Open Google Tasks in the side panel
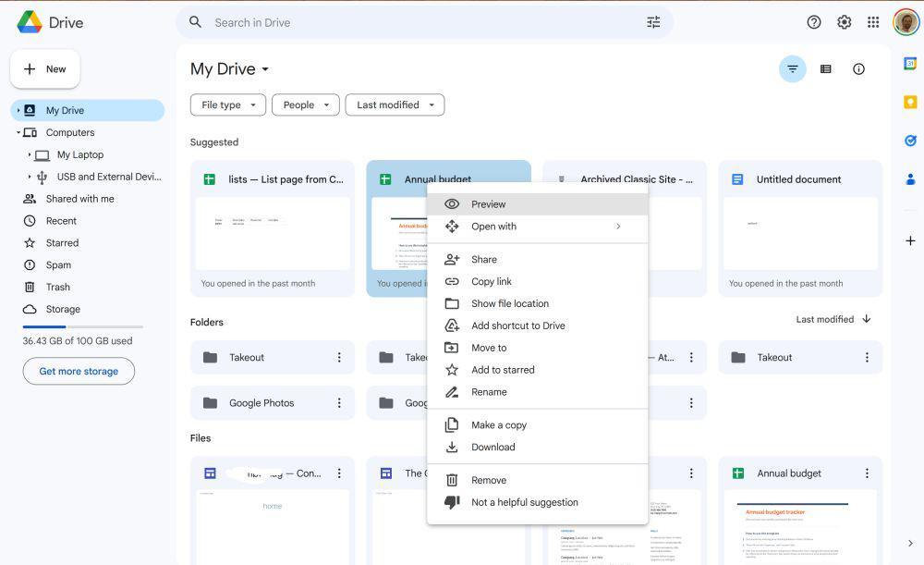The height and width of the screenshot is (565, 924). point(910,141)
